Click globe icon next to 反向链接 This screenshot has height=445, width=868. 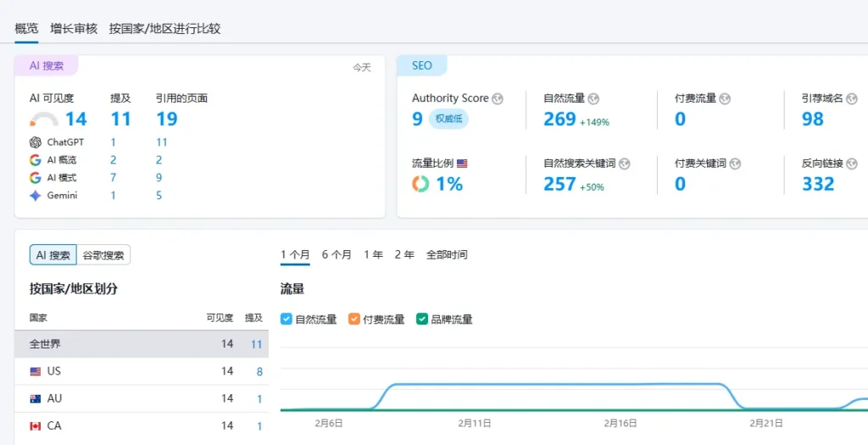click(852, 164)
